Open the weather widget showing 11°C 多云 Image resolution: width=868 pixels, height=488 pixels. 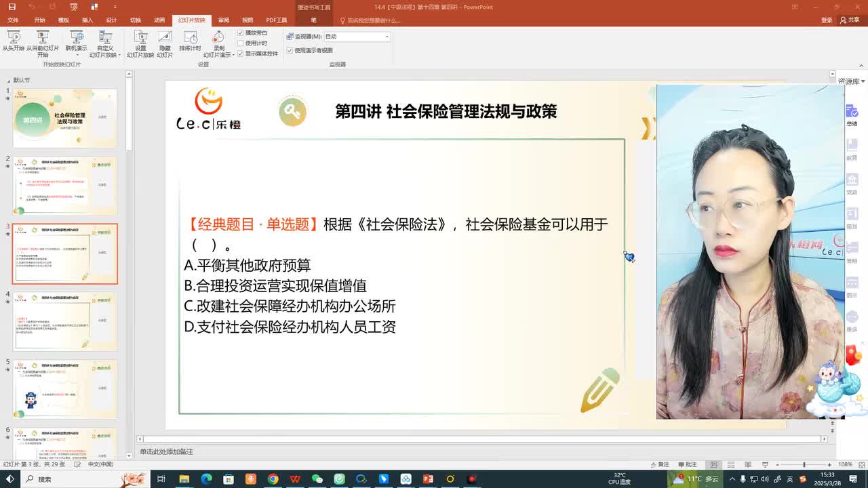point(696,479)
